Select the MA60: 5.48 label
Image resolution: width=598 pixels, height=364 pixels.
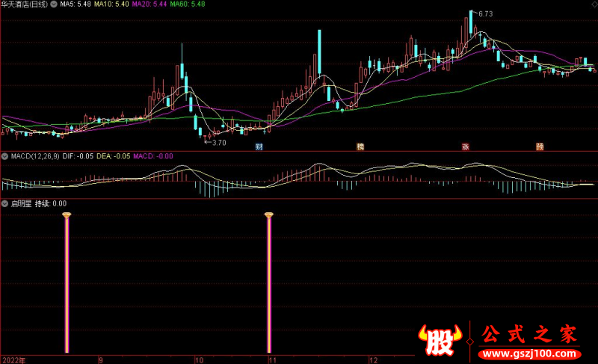188,4
